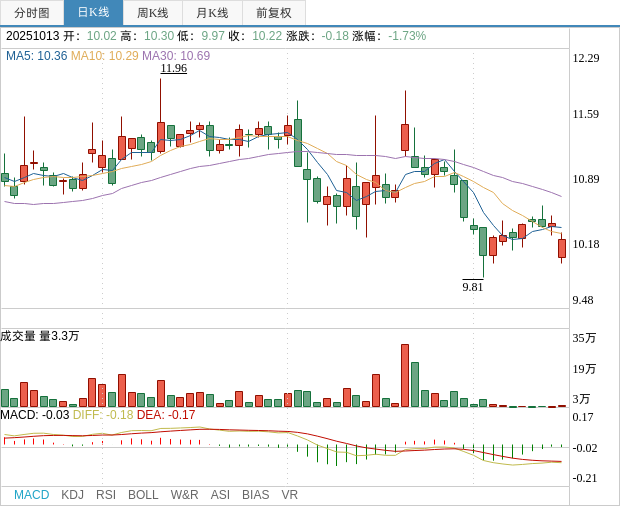Show the W&R indicator

click(184, 495)
